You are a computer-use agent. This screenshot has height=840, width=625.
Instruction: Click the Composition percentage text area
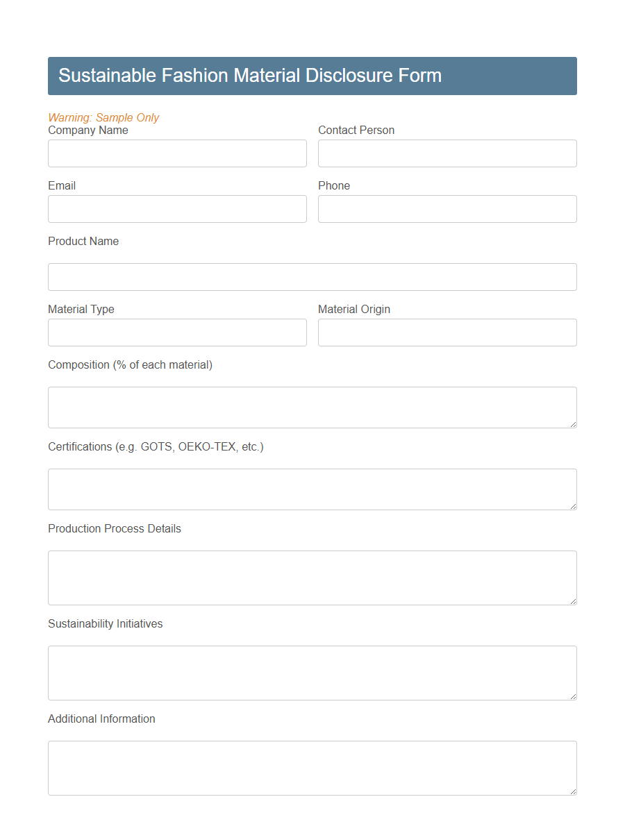click(312, 407)
